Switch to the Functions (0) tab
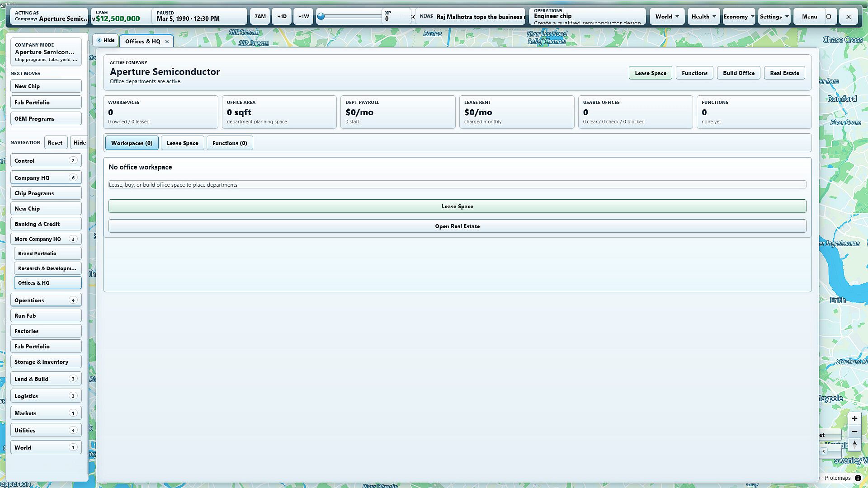Screen dimensions: 868x488 (x=230, y=143)
